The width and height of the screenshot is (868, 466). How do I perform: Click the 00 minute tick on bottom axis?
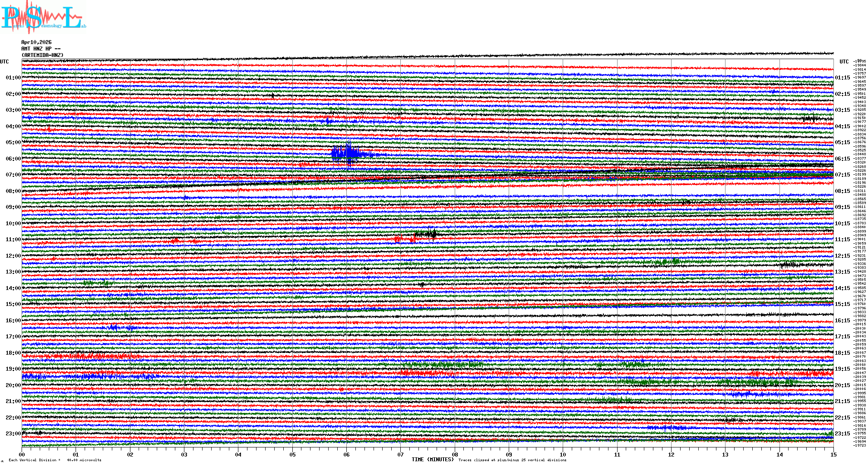[22, 454]
